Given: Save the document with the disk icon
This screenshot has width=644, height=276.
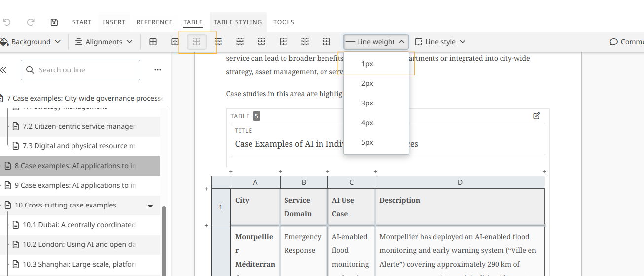Looking at the screenshot, I should (54, 22).
